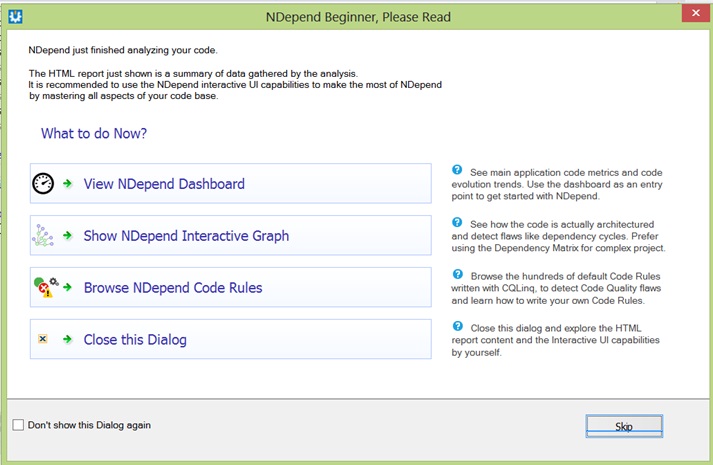Enable Don't show this Dialog again checkbox
713x465 pixels.
(x=18, y=425)
